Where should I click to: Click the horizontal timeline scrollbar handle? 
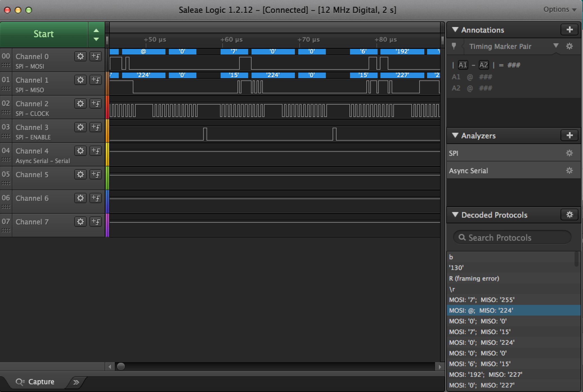pyautogui.click(x=121, y=366)
